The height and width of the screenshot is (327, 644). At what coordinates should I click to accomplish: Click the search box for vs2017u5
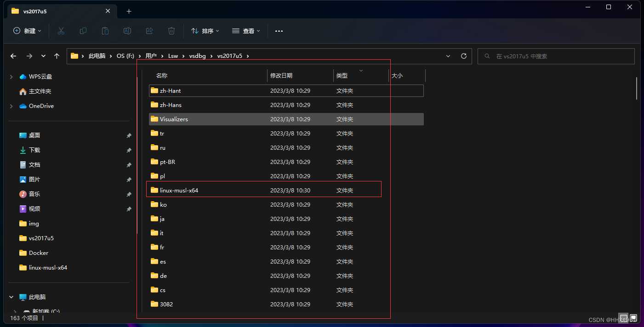coord(556,56)
